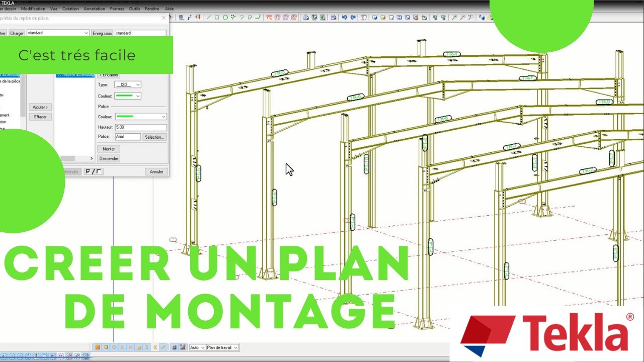Click the first part mark icon in toolbar

point(269,17)
